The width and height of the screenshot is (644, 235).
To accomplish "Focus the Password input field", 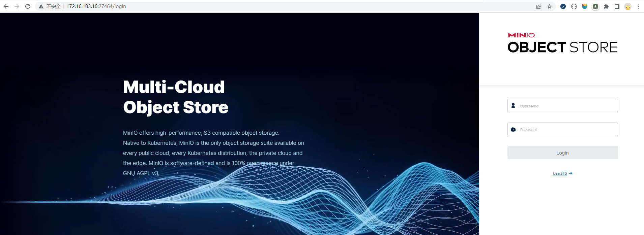I will pyautogui.click(x=562, y=129).
